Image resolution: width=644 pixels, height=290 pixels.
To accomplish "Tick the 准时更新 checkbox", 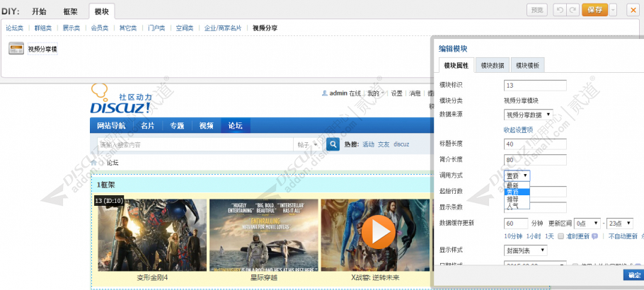I will point(560,236).
